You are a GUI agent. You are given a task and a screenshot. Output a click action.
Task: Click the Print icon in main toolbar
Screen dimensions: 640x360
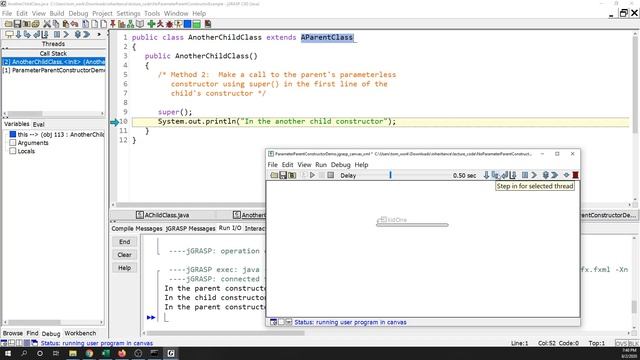pyautogui.click(x=36, y=24)
